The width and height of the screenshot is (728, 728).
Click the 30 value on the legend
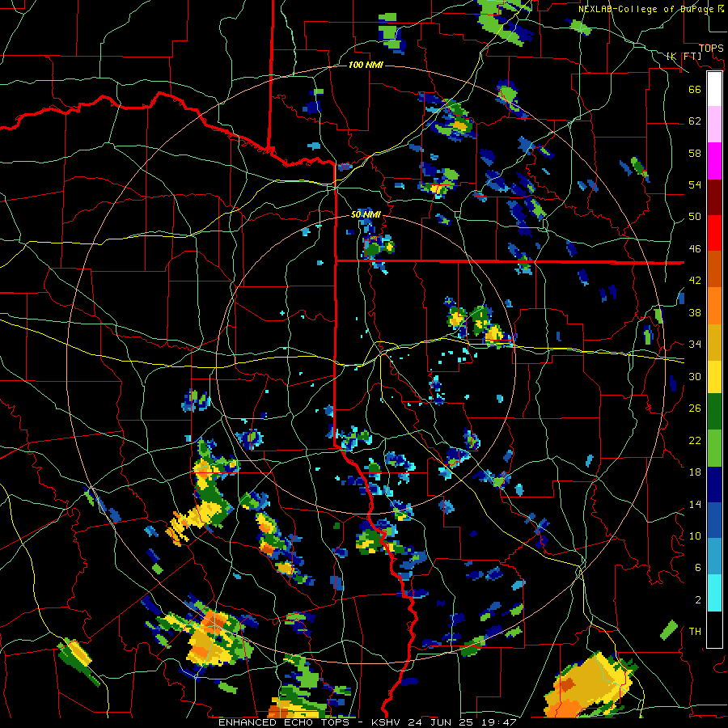695,376
